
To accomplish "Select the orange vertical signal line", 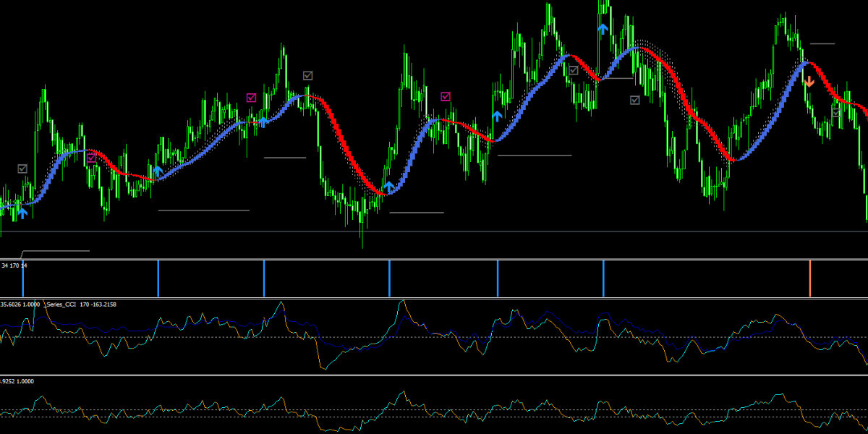I will pos(810,278).
